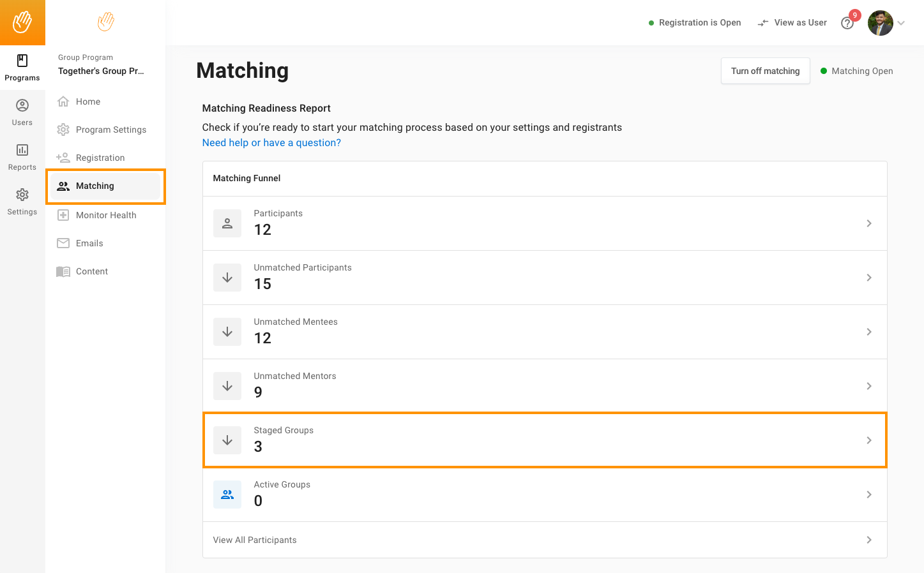Image resolution: width=924 pixels, height=573 pixels.
Task: Click the Matching Funnel heading
Action: coord(246,178)
